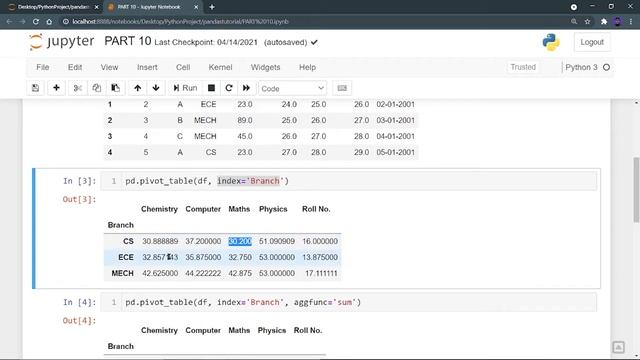
Task: Insert a cell below with plus icon
Action: click(x=56, y=88)
